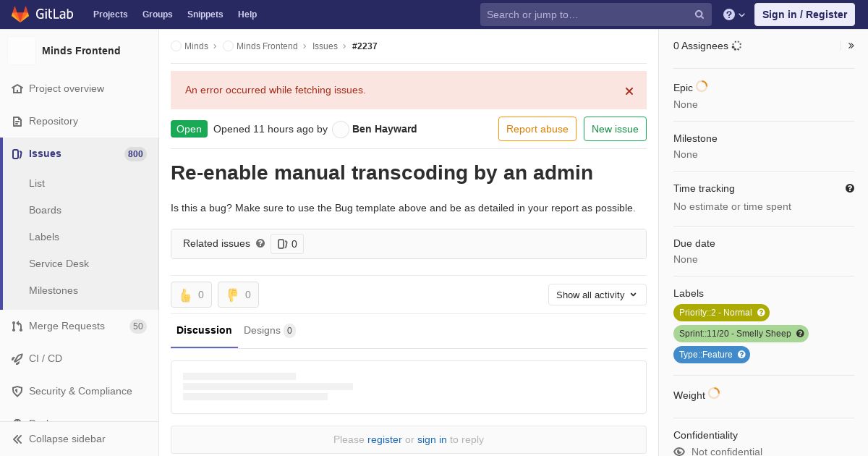
Task: Open the Groups menu
Action: click(158, 14)
